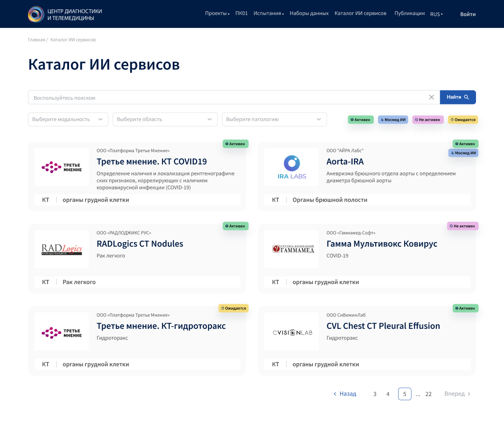Viewport: 504px width, 438px height.
Task: Open the ПК01 menu item
Action: point(241,14)
